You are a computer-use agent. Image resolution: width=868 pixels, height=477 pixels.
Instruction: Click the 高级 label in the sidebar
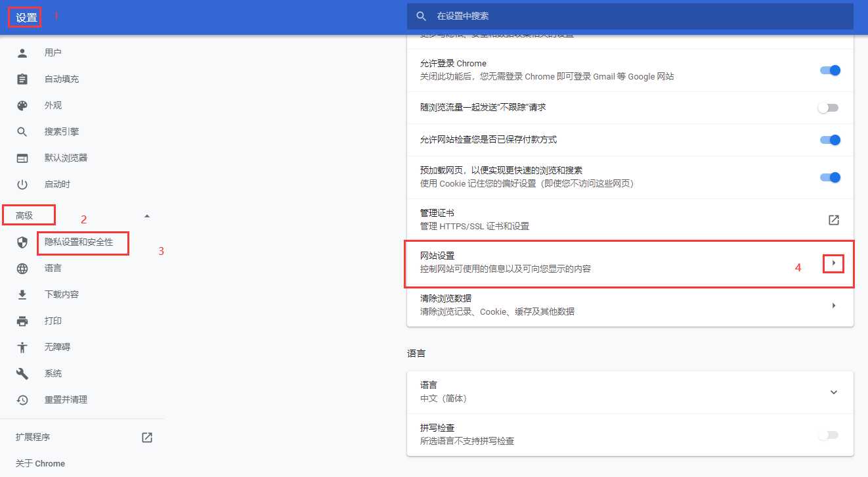[24, 216]
